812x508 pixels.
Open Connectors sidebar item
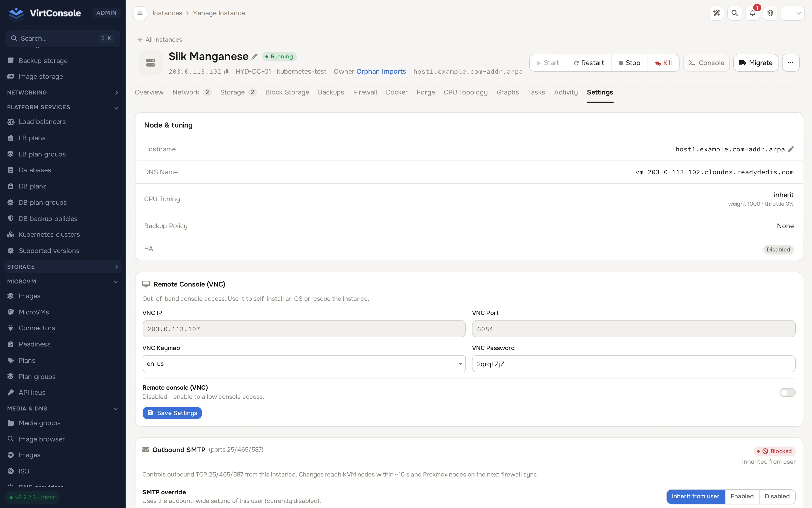point(37,328)
